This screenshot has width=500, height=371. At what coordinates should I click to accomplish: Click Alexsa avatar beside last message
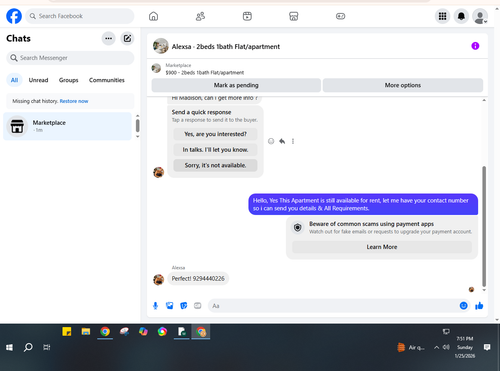click(x=159, y=280)
